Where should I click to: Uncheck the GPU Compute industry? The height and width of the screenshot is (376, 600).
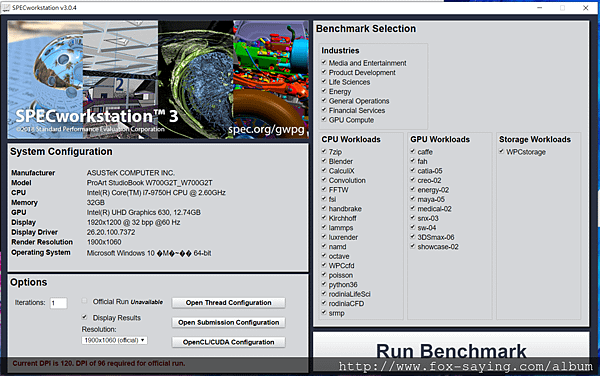(324, 119)
